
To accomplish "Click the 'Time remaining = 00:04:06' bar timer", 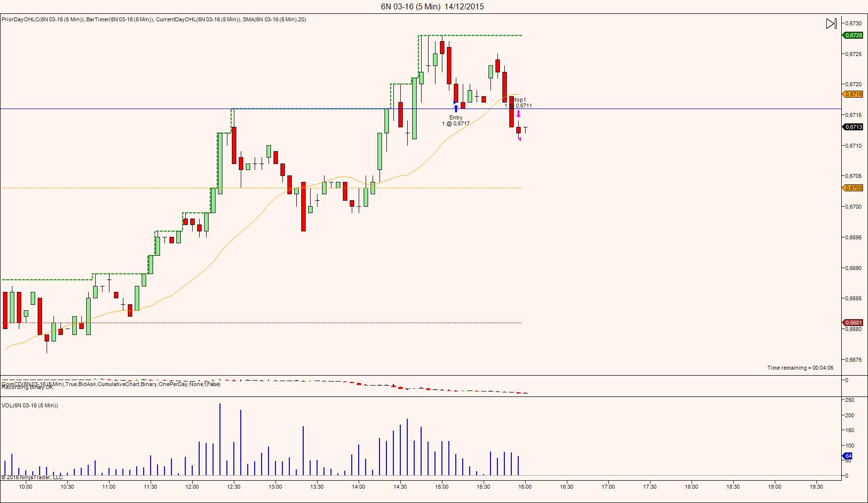I will pos(800,368).
